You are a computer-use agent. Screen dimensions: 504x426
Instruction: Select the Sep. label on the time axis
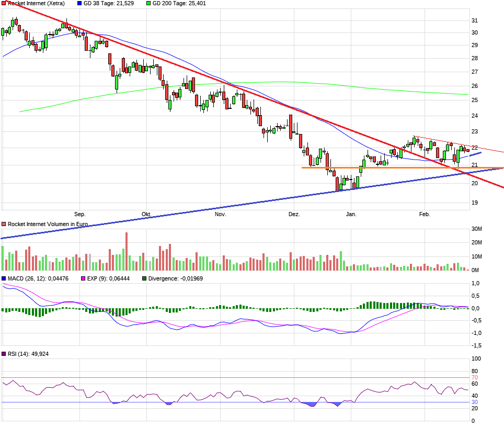coord(81,214)
